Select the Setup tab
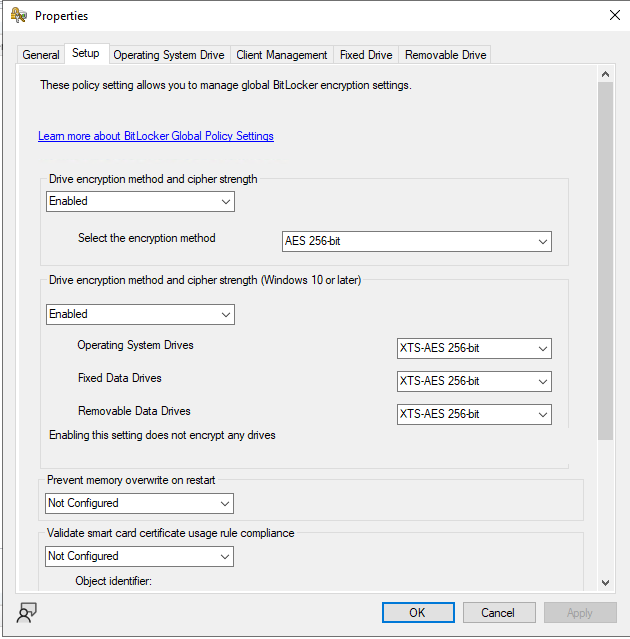This screenshot has width=630, height=639. (x=86, y=53)
